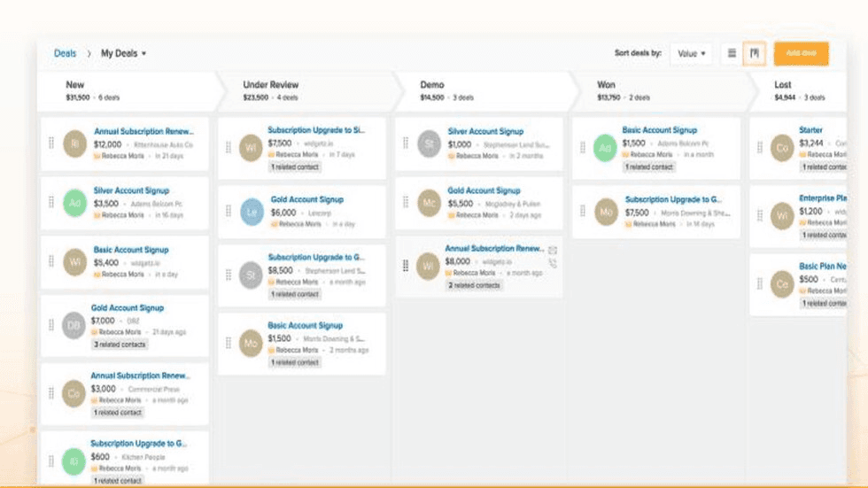Open the $12,000 Annual Subscription Renewal deal
This screenshot has width=868, height=488.
pyautogui.click(x=143, y=131)
